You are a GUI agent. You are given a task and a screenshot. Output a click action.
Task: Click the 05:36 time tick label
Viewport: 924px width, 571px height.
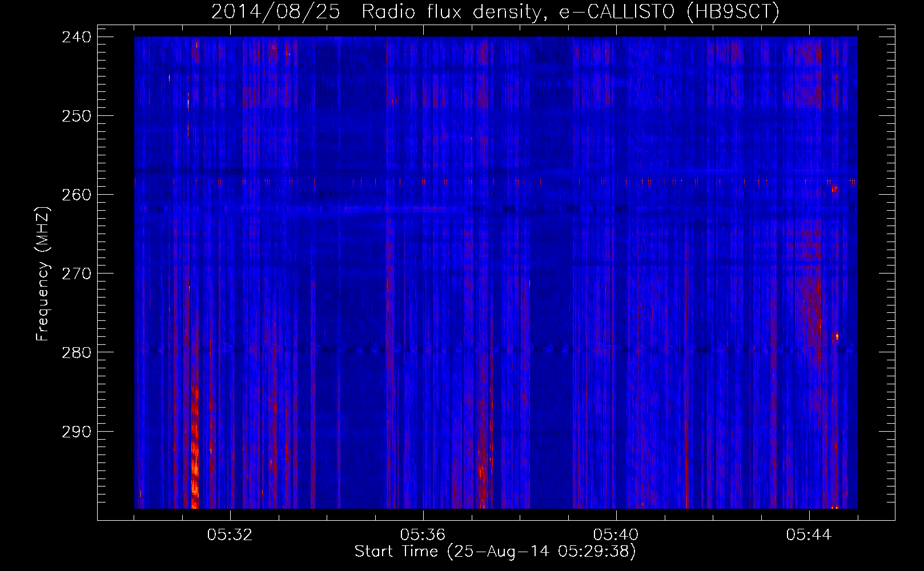[423, 535]
